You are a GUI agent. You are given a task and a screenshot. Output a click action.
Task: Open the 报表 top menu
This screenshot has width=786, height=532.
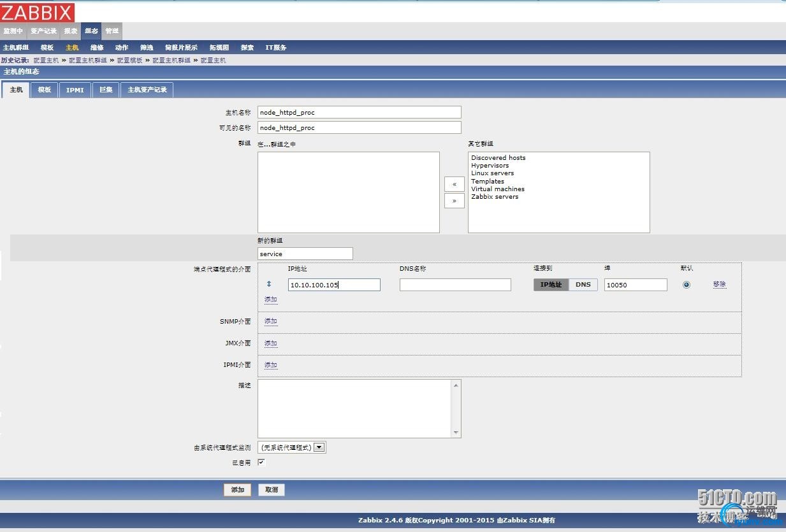[x=71, y=31]
